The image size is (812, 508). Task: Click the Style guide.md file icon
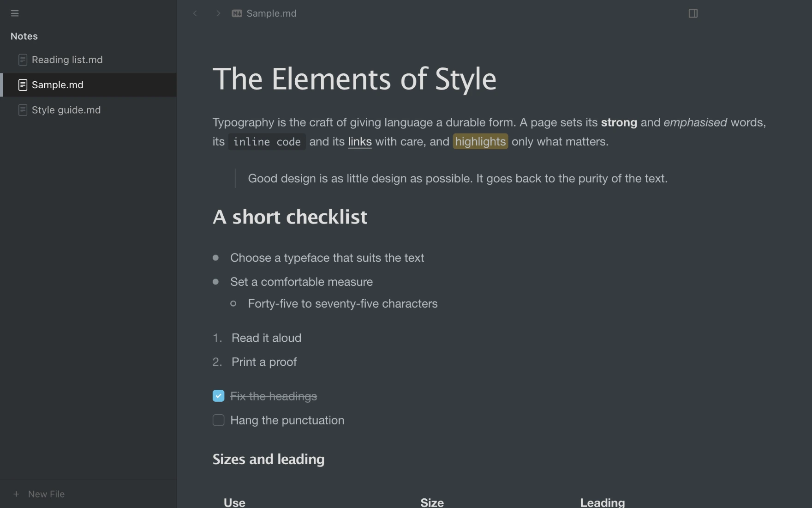pyautogui.click(x=23, y=110)
